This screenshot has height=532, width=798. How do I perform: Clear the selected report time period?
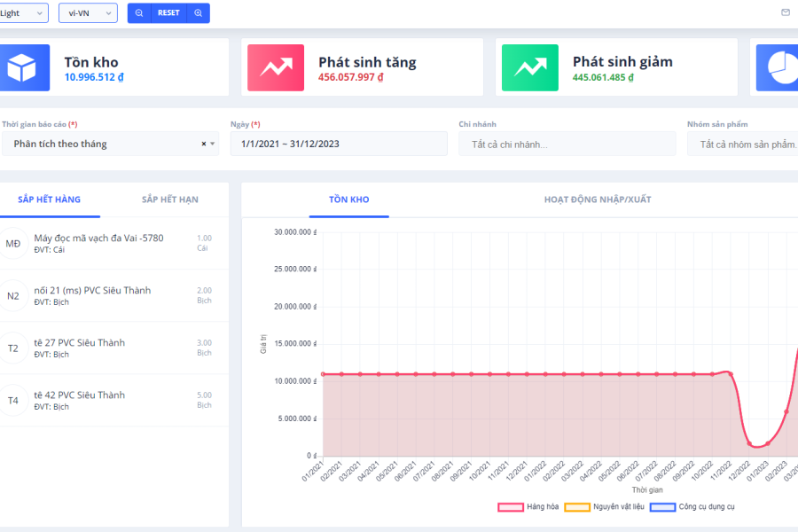coord(203,144)
